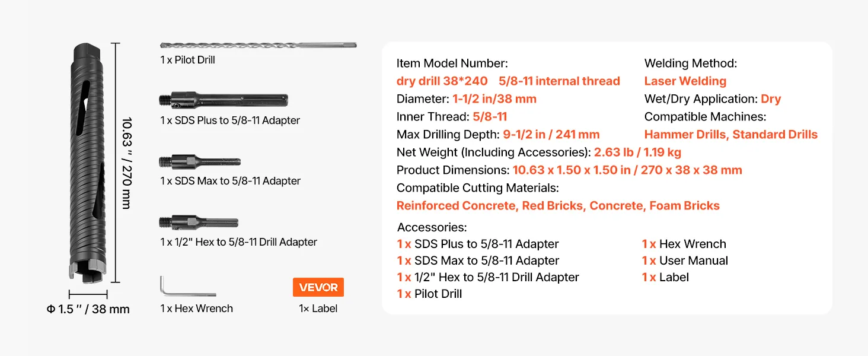Click the black diamond core drill bit image
This screenshot has height=356, width=868.
click(x=88, y=163)
